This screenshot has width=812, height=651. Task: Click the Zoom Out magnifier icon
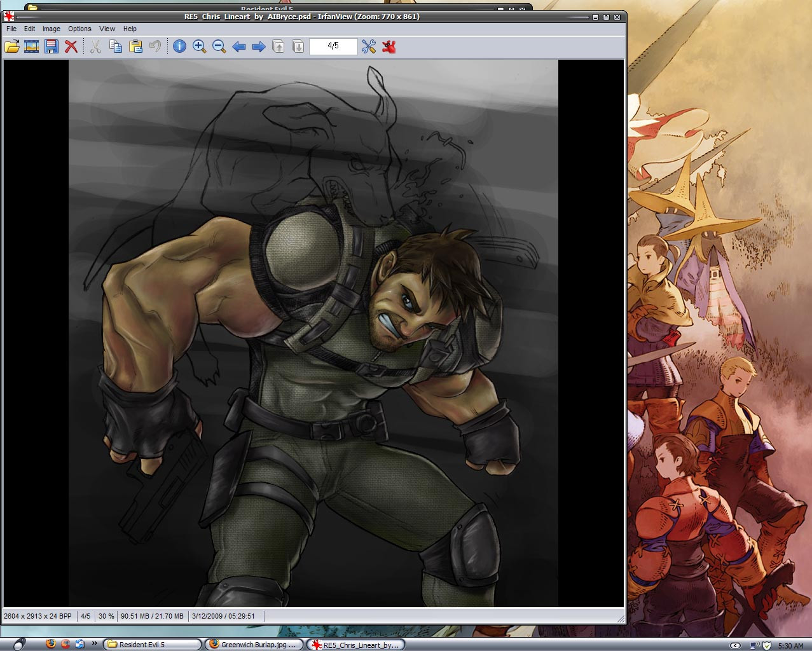click(x=219, y=46)
